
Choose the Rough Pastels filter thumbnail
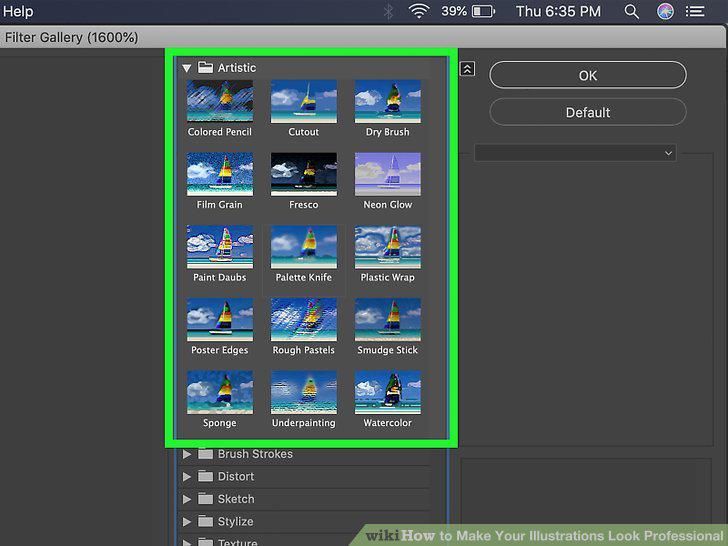304,319
